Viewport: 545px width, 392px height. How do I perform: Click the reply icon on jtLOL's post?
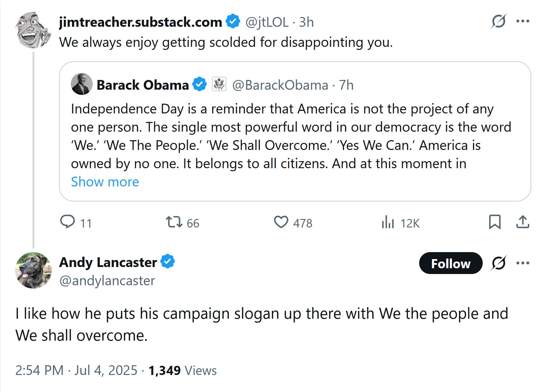[x=67, y=222]
